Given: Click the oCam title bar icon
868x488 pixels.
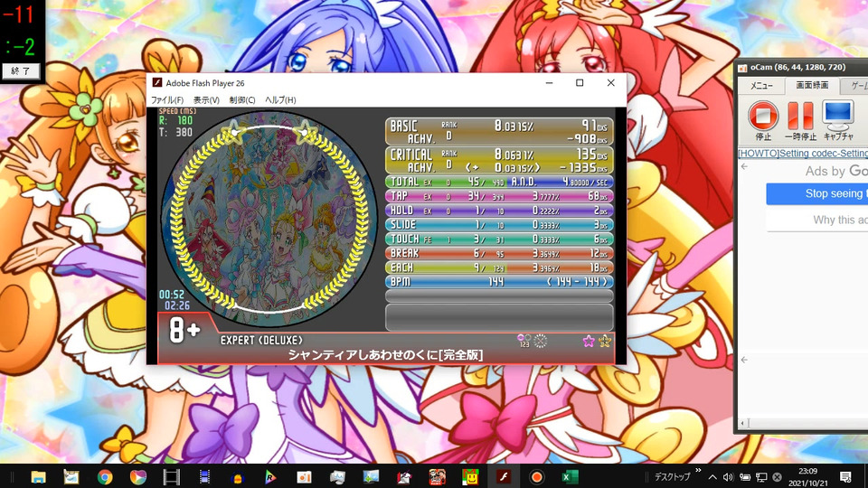Looking at the screenshot, I should pos(743,68).
